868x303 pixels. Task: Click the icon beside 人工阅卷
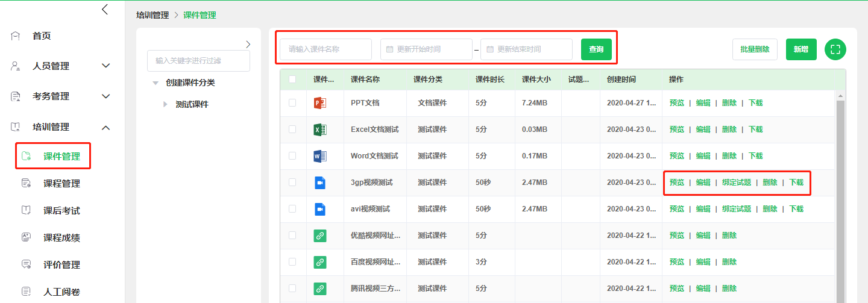click(x=26, y=292)
